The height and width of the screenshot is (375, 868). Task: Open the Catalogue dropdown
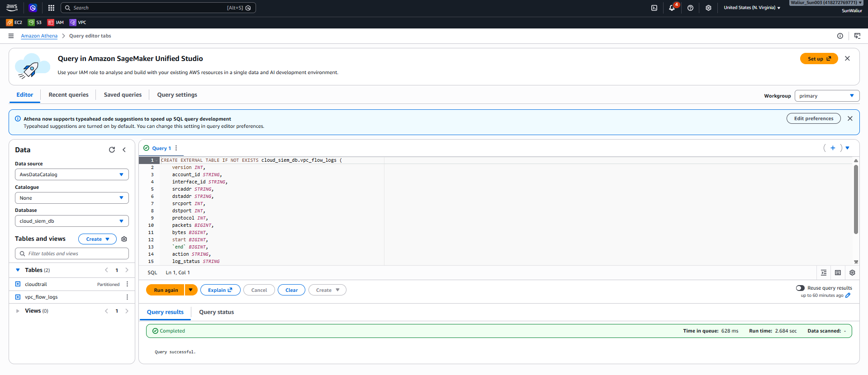(x=72, y=198)
